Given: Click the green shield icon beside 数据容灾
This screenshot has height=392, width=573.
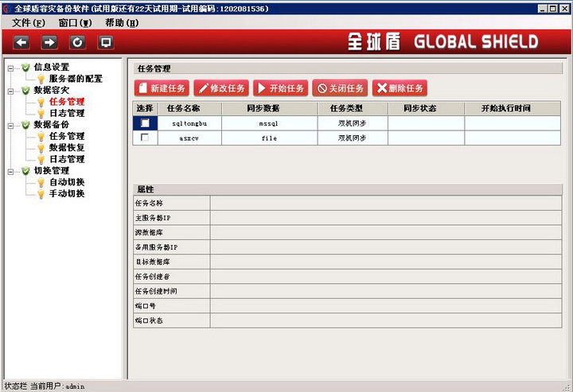Looking at the screenshot, I should click(25, 91).
